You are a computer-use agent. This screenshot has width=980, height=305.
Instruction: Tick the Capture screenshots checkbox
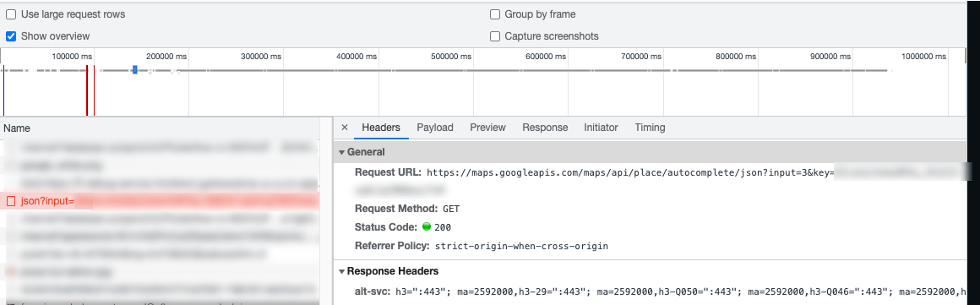(x=495, y=36)
